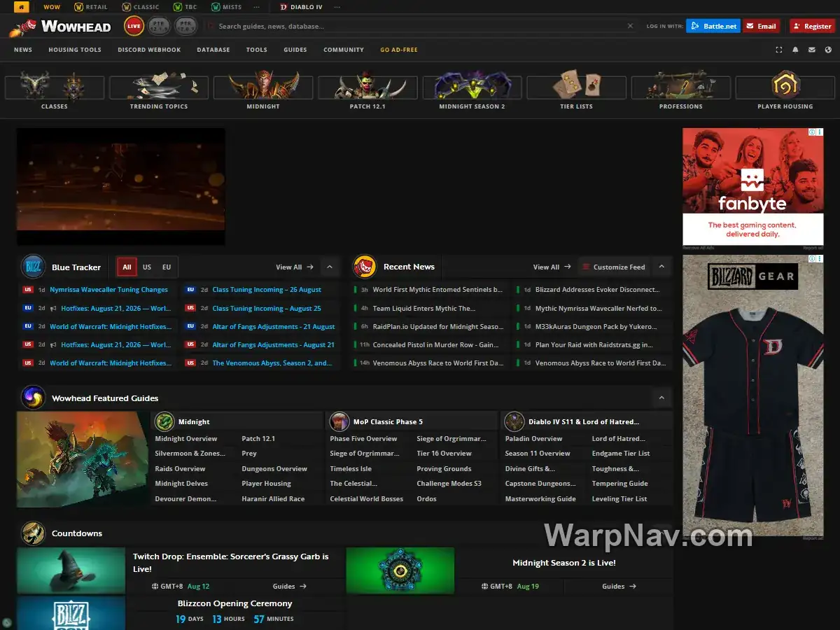This screenshot has width=840, height=630.
Task: Click the Midnight guide column icon
Action: pos(164,421)
